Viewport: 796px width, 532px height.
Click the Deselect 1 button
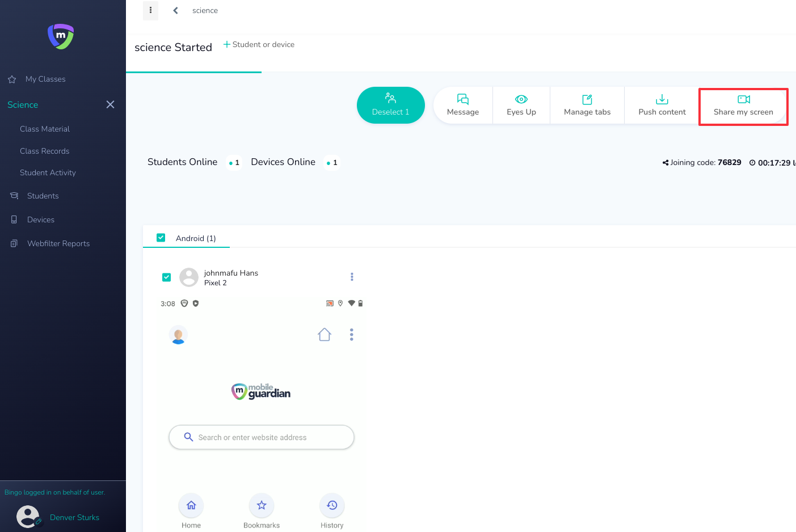[x=391, y=105]
